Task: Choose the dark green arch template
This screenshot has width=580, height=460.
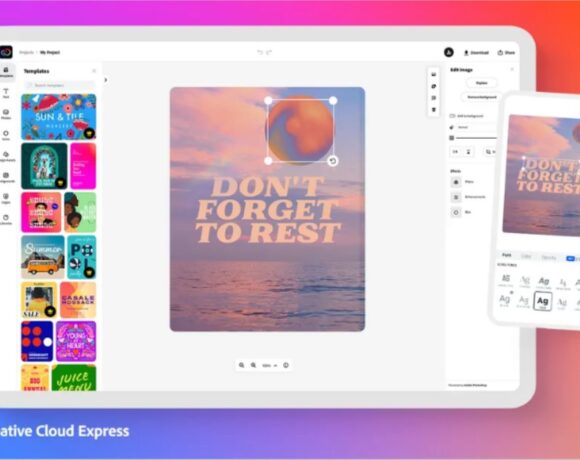Action: [x=44, y=166]
